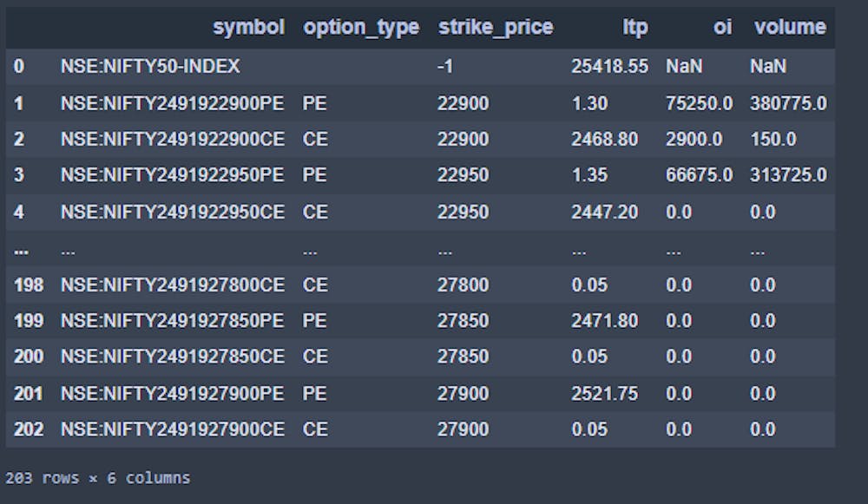868x504 pixels.
Task: Click the symbol column header
Action: (250, 27)
